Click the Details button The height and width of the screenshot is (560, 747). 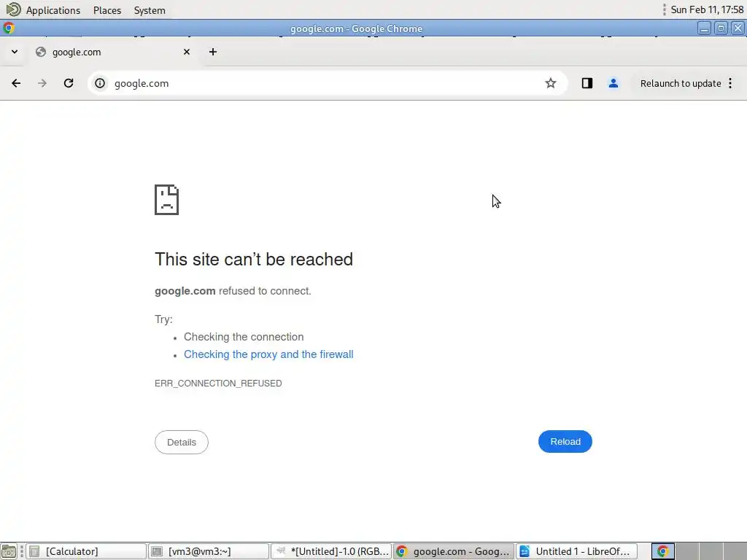(182, 443)
